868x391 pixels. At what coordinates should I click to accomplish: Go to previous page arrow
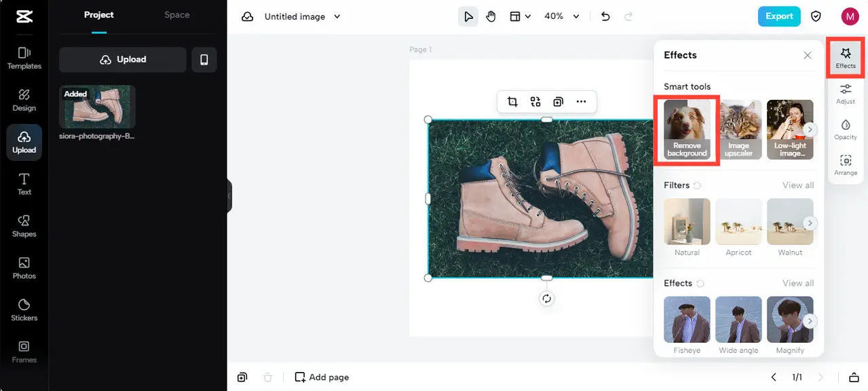point(774,377)
